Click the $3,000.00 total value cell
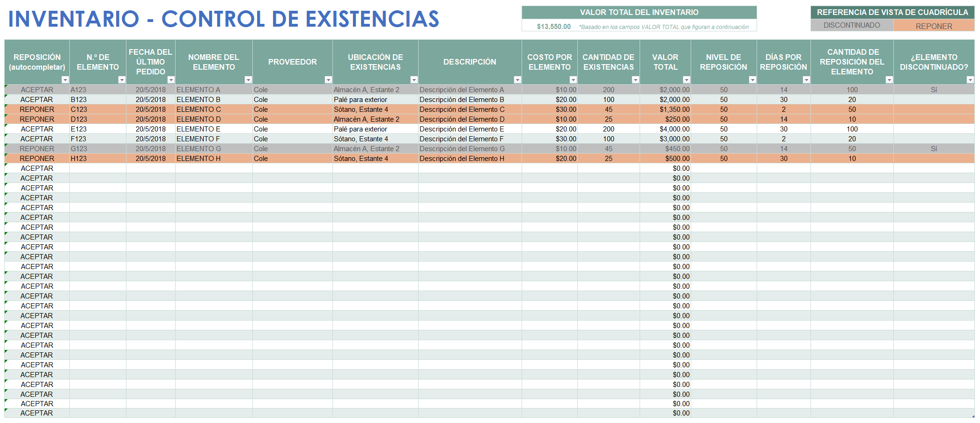The height and width of the screenshot is (423, 980). 665,139
